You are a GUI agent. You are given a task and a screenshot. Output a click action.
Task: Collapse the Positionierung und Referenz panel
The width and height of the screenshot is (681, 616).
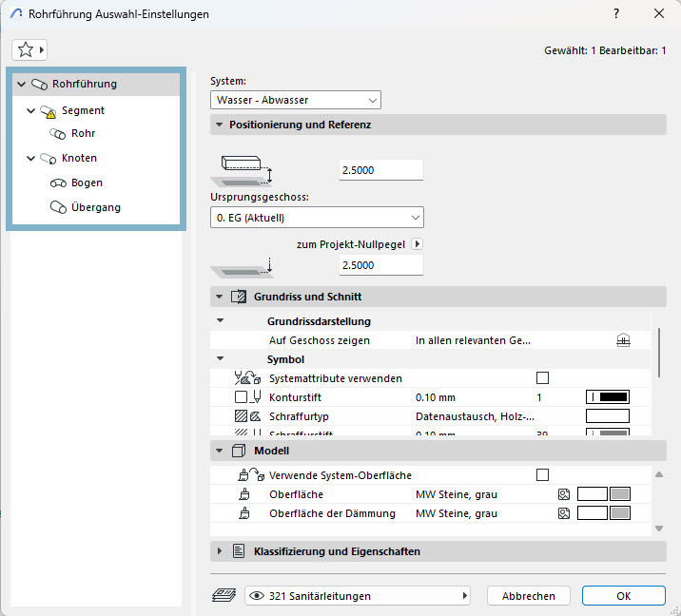pyautogui.click(x=220, y=125)
